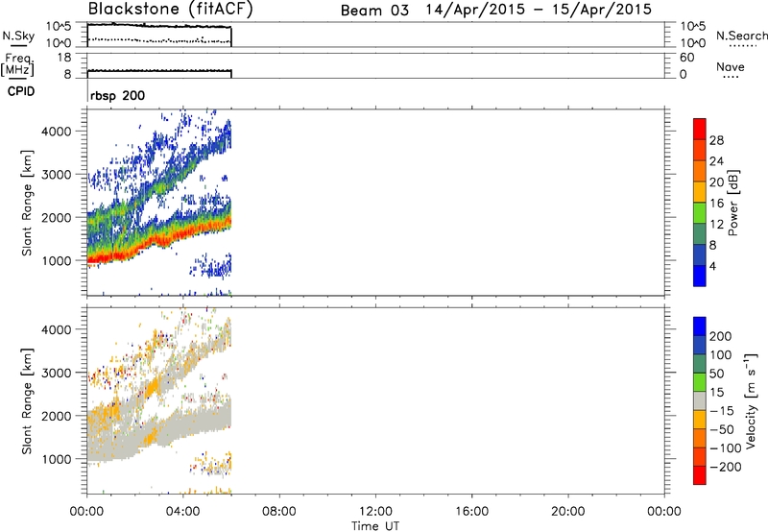
Task: Click the 2000 tick on the velocity panel
Action: (57, 416)
